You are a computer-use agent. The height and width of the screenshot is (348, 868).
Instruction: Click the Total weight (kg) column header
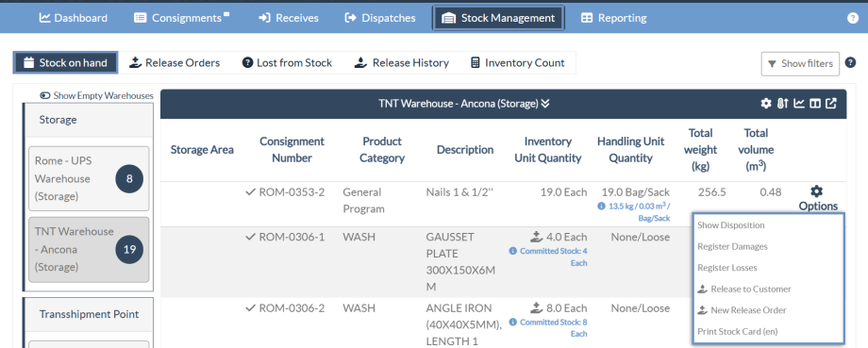tap(700, 149)
